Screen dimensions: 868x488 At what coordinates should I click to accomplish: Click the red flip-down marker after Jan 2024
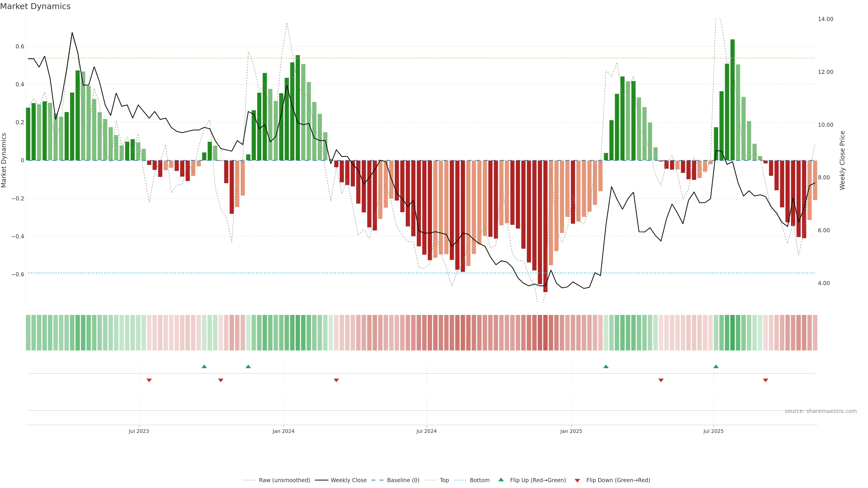click(336, 380)
